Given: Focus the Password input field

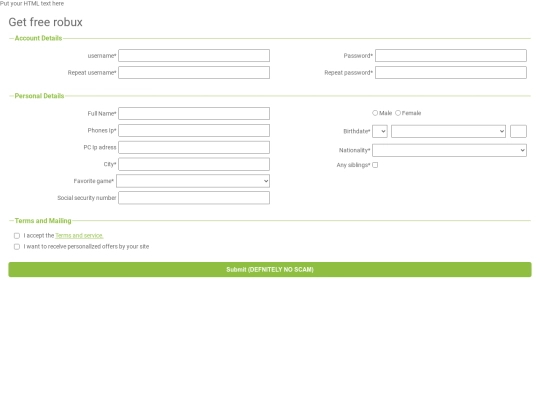Looking at the screenshot, I should tap(451, 55).
